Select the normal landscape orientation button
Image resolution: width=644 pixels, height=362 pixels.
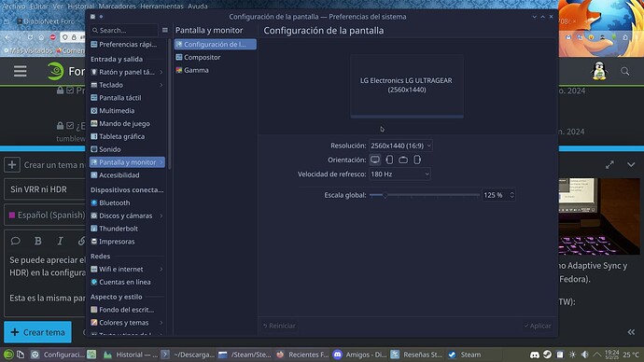point(375,160)
